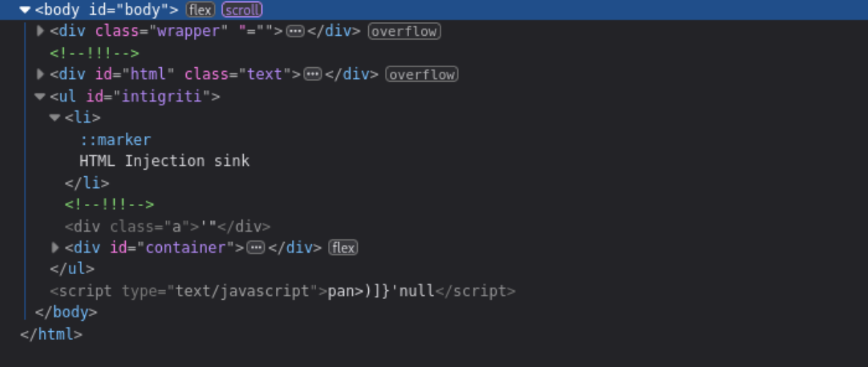Image resolution: width=868 pixels, height=367 pixels.
Task: Toggle the flex badge on body
Action: tap(201, 10)
